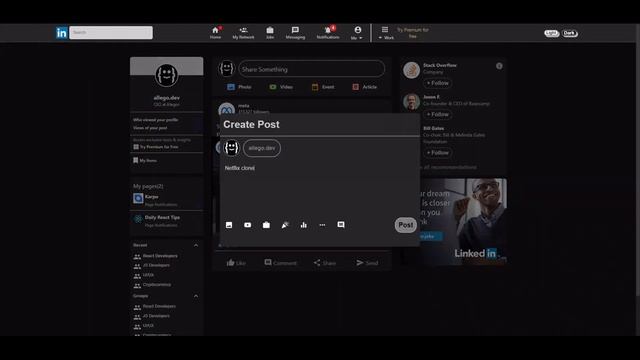Switch the theme to Light
The width and height of the screenshot is (640, 360).
click(551, 33)
